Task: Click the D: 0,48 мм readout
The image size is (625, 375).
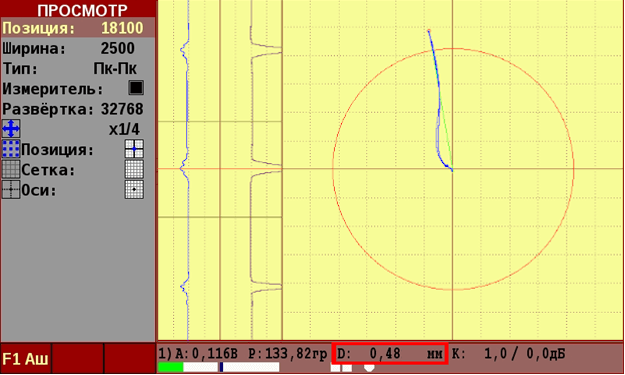Action: 390,353
